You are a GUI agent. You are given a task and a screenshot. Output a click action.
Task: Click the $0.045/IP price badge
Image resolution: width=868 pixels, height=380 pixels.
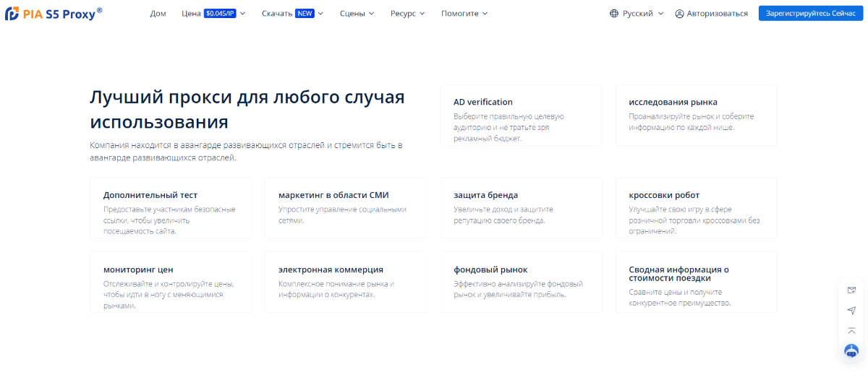(220, 13)
